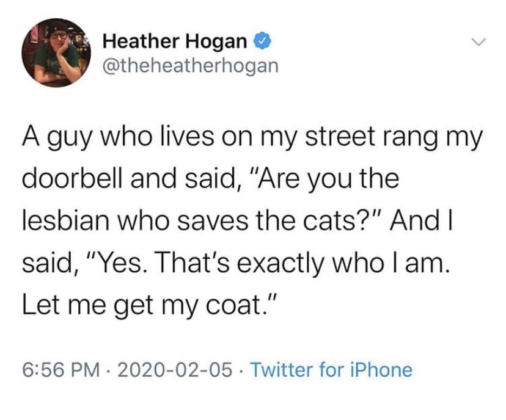Screen dimensions: 506x420
Task: Open the Twitter for iPhone source link
Action: (x=331, y=369)
